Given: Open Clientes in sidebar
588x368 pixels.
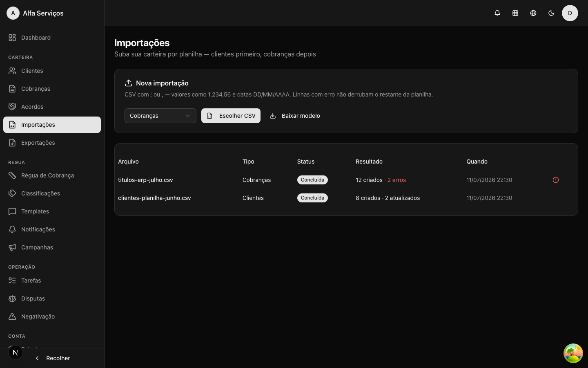Looking at the screenshot, I should tap(52, 71).
